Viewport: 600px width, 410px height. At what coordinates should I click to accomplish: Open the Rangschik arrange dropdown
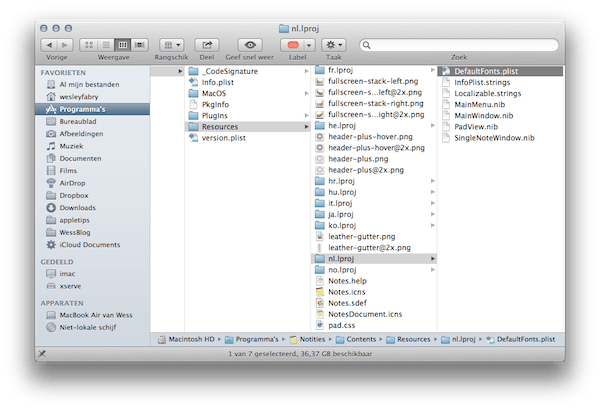[x=171, y=45]
